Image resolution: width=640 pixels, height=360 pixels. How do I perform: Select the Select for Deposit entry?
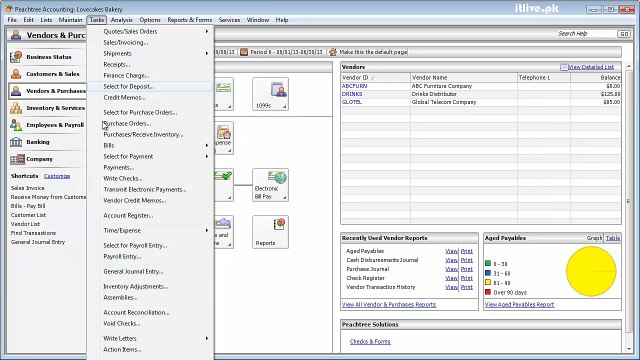[128, 87]
